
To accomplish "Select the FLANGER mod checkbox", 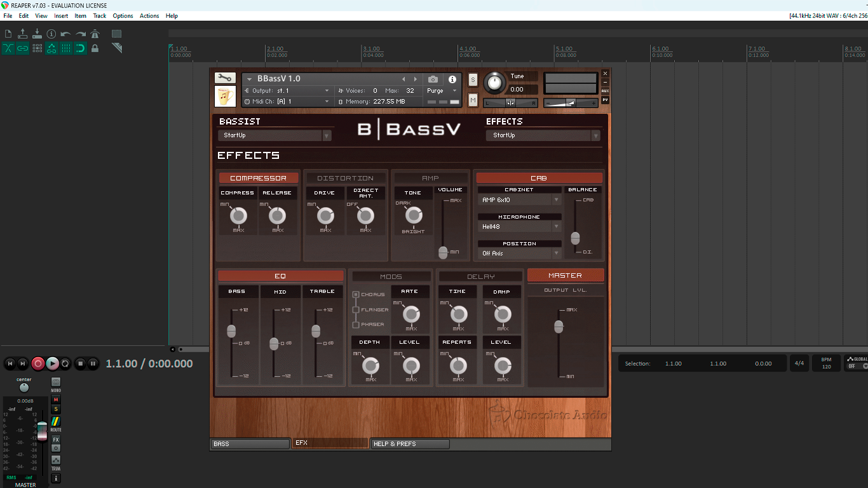I will (356, 309).
